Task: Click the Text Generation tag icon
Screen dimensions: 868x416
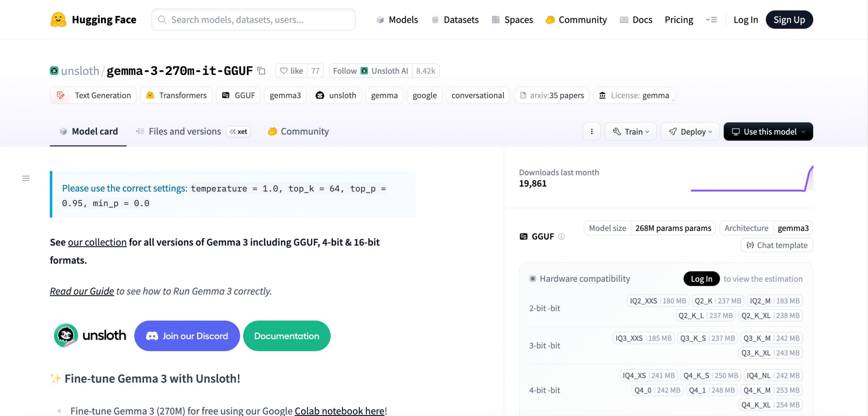Action: click(61, 95)
